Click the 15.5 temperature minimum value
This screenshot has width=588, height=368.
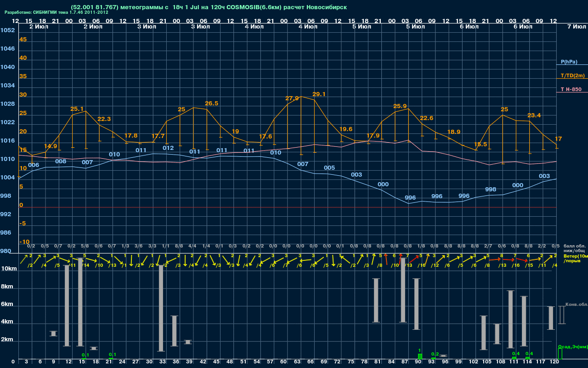tap(481, 144)
